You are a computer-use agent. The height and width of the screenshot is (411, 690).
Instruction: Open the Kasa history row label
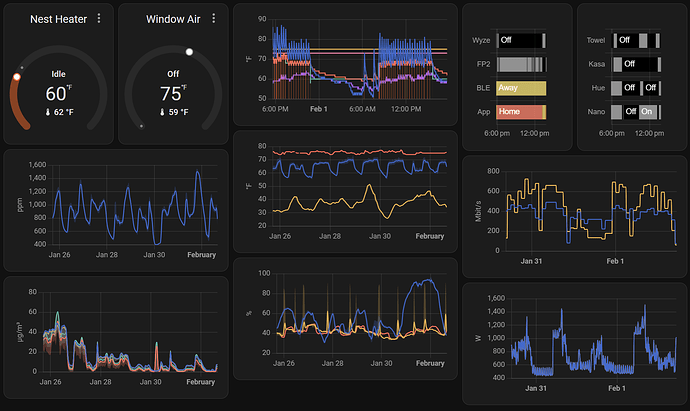[x=597, y=64]
